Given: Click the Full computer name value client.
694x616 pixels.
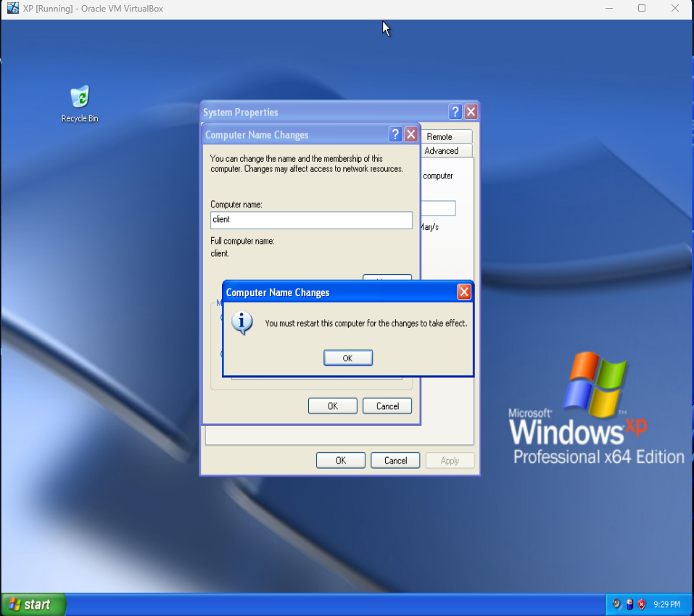Looking at the screenshot, I should coord(220,253).
